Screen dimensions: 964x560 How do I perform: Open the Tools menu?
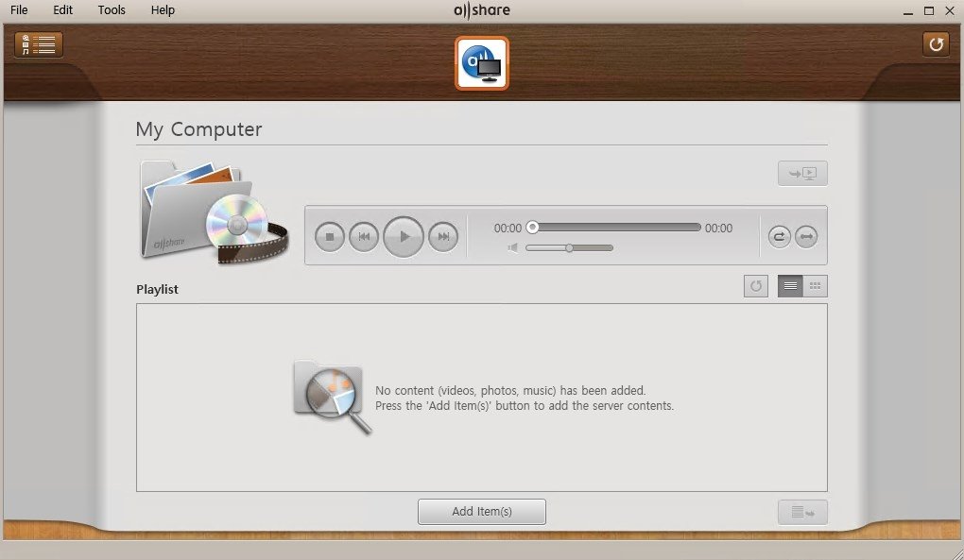112,9
